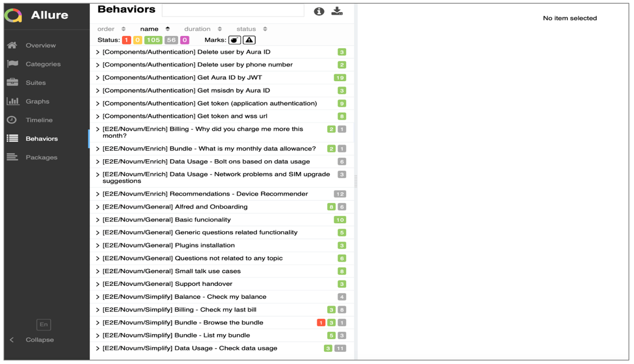Image resolution: width=634 pixels, height=364 pixels.
Task: Click the behaviors search input field
Action: [233, 10]
